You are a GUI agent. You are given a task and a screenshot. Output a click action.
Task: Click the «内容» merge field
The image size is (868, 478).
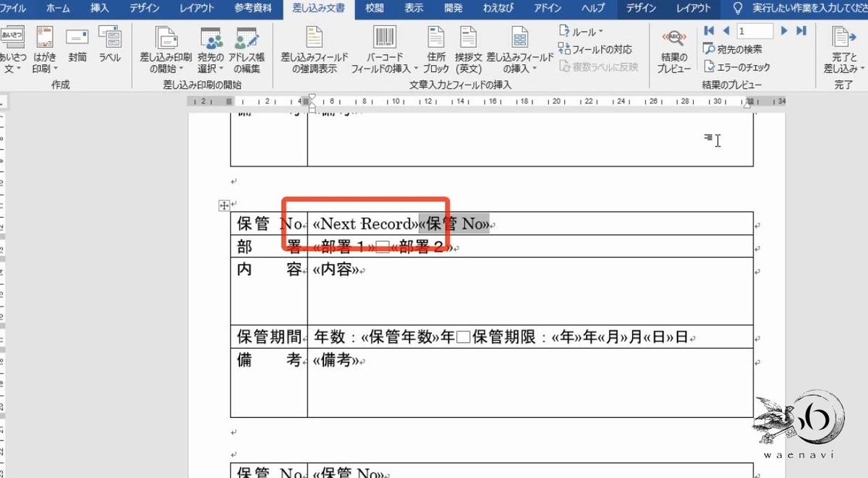pyautogui.click(x=336, y=270)
